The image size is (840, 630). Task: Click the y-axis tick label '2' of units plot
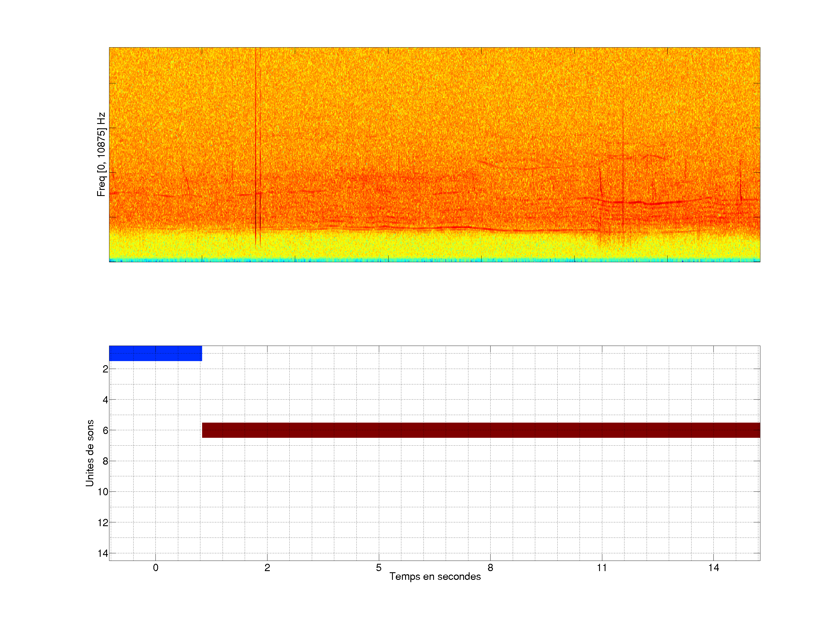(105, 369)
